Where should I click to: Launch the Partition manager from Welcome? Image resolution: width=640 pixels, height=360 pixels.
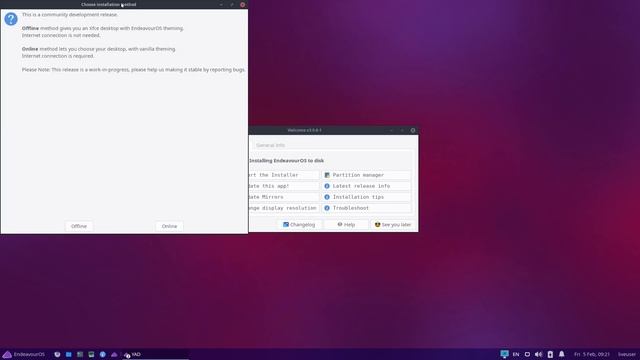coord(366,175)
